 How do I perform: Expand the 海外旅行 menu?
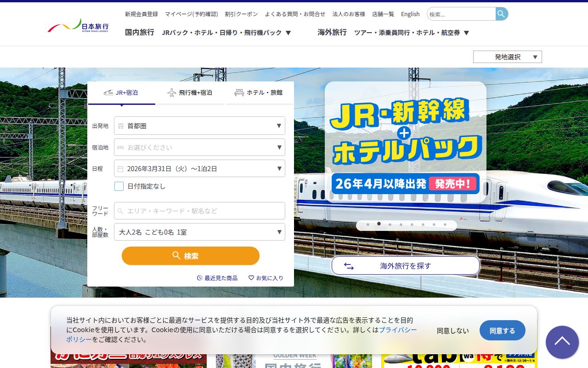click(332, 32)
